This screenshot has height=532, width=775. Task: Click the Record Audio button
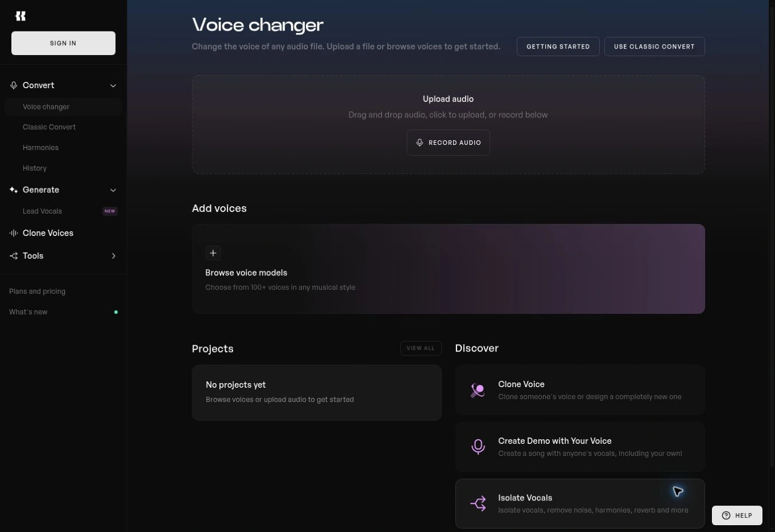[x=448, y=143]
